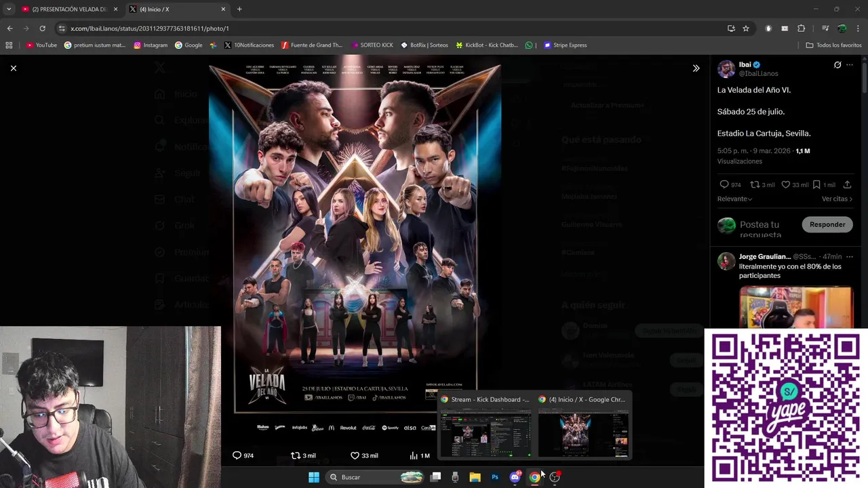Open the 10Notificaciones bookmark
The width and height of the screenshot is (868, 488).
point(248,45)
